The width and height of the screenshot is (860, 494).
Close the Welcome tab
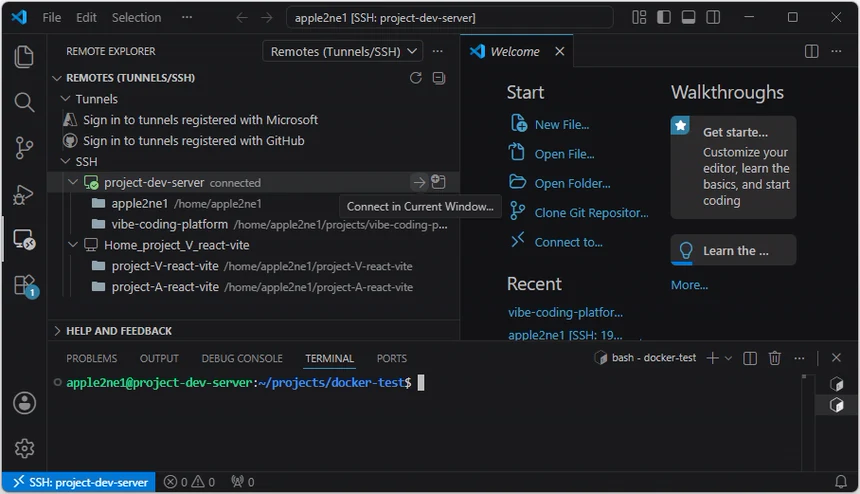point(559,52)
